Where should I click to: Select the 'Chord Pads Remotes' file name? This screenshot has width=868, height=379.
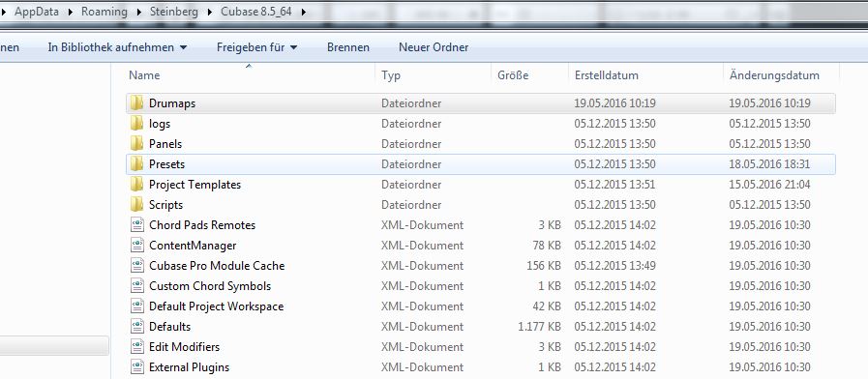202,225
